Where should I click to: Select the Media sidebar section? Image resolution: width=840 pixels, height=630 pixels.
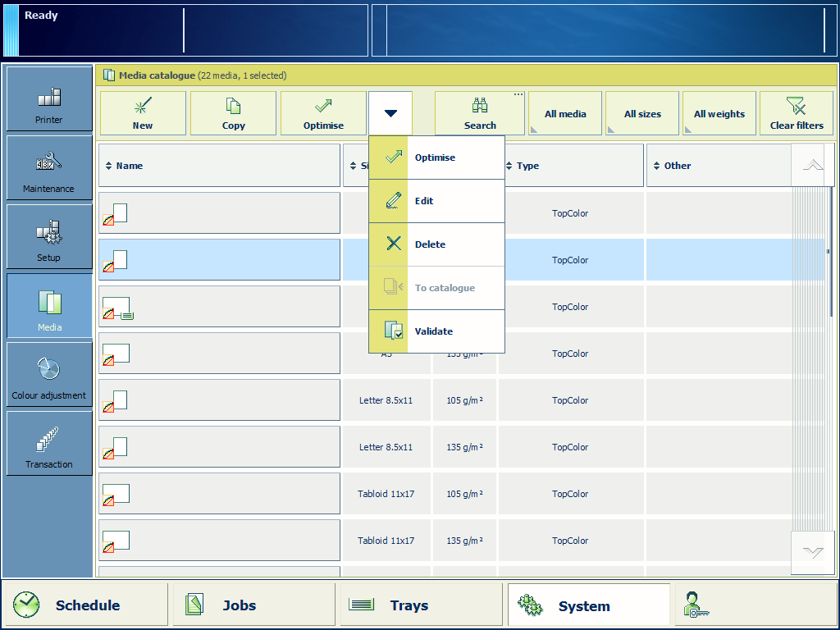49,305
